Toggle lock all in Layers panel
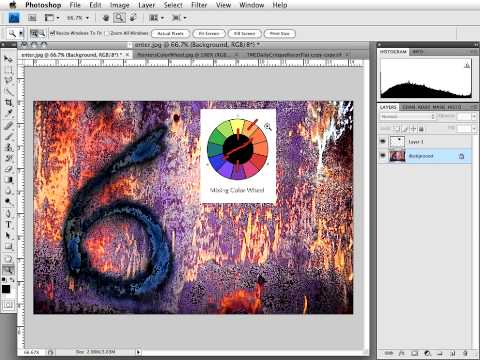The image size is (480, 360). 421,128
